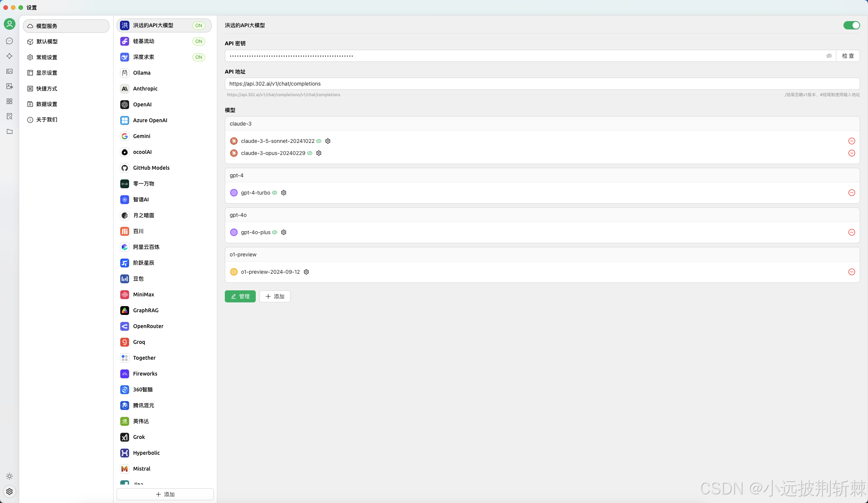This screenshot has height=503, width=868.
Task: Open settings gear at sidebar bottom
Action: point(9,491)
